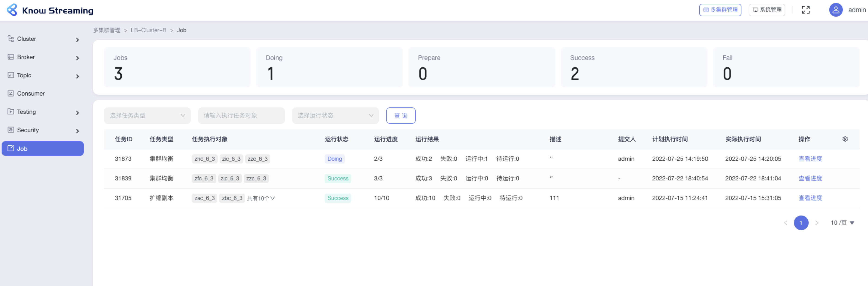Click the Security sidebar icon
The image size is (868, 286).
[x=11, y=130]
